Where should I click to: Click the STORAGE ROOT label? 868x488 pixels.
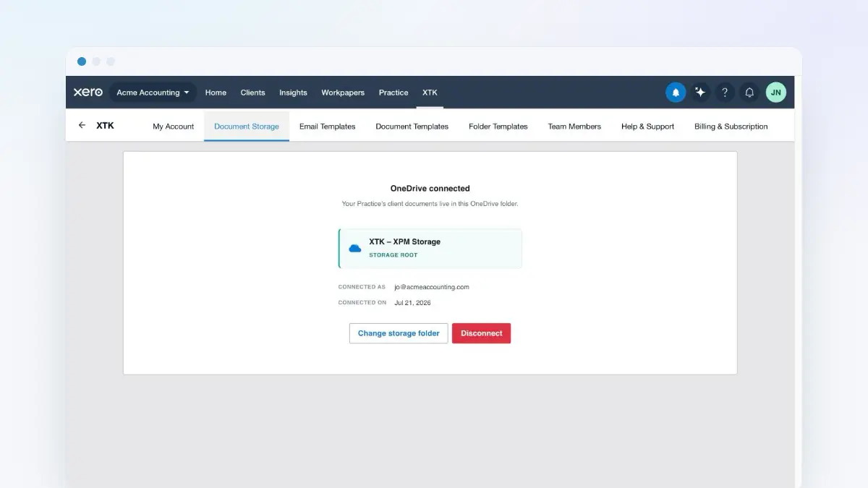pos(393,255)
